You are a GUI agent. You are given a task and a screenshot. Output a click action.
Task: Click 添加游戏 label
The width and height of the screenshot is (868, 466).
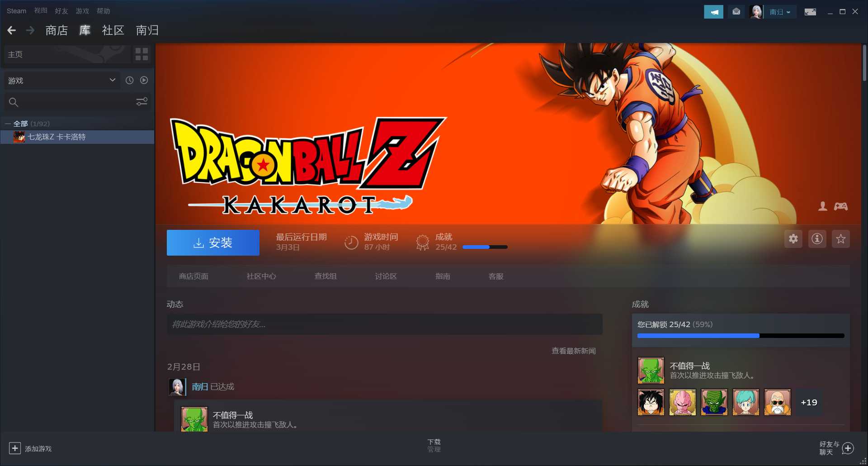38,448
